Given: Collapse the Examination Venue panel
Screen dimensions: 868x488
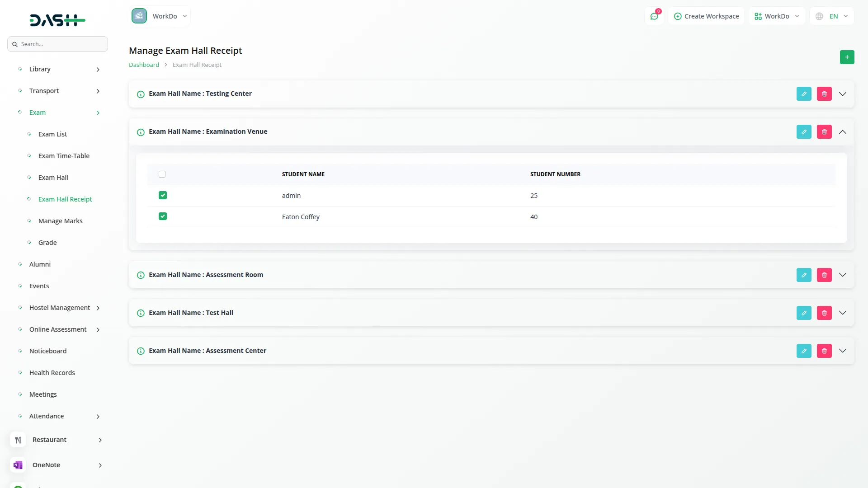Looking at the screenshot, I should coord(842,131).
